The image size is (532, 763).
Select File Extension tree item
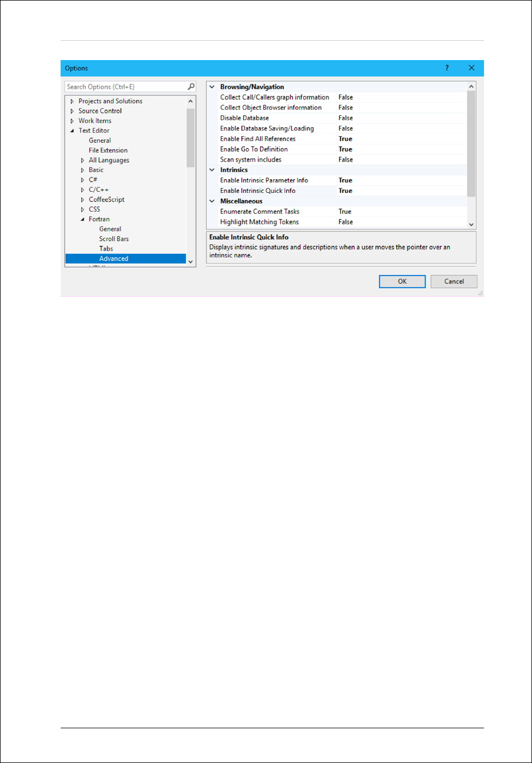pos(108,151)
